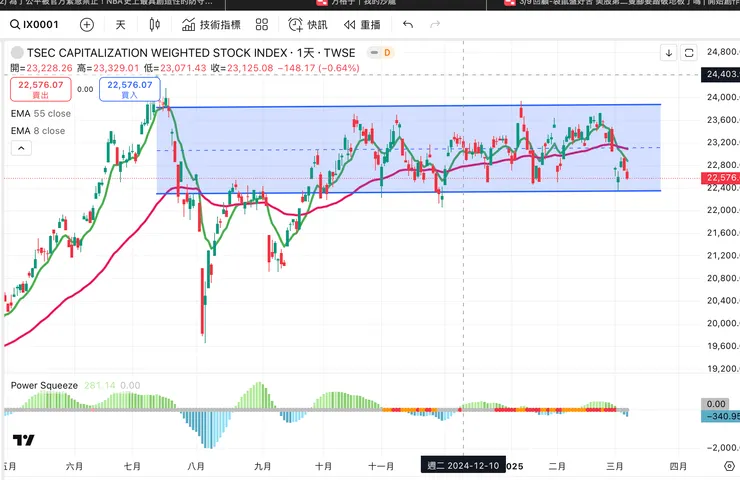Click the 收=23,125.08 close value
The height and width of the screenshot is (480, 740).
242,68
